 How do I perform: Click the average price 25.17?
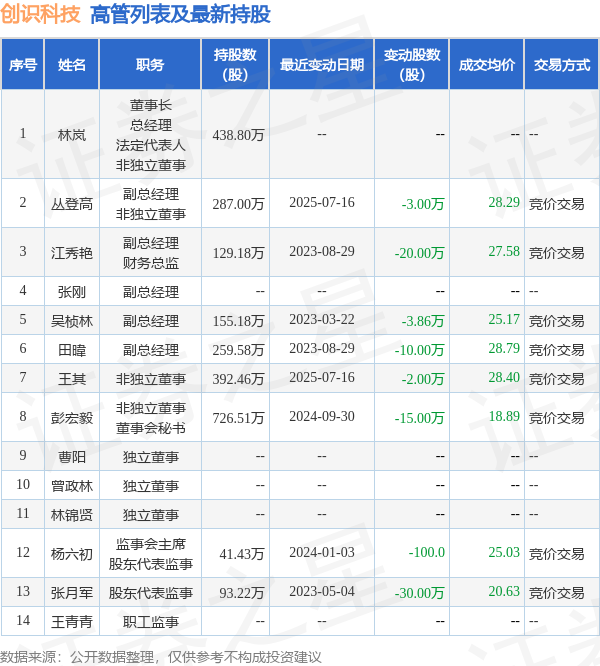click(504, 319)
